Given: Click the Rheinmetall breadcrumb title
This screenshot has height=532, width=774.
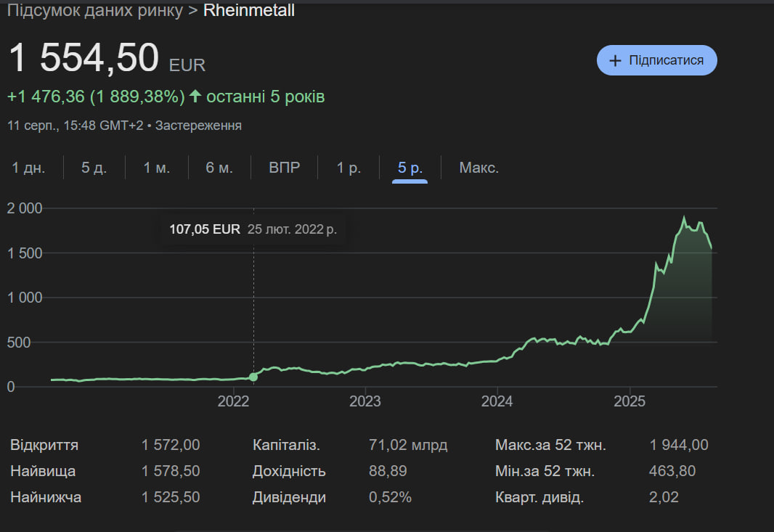Looking at the screenshot, I should point(249,10).
